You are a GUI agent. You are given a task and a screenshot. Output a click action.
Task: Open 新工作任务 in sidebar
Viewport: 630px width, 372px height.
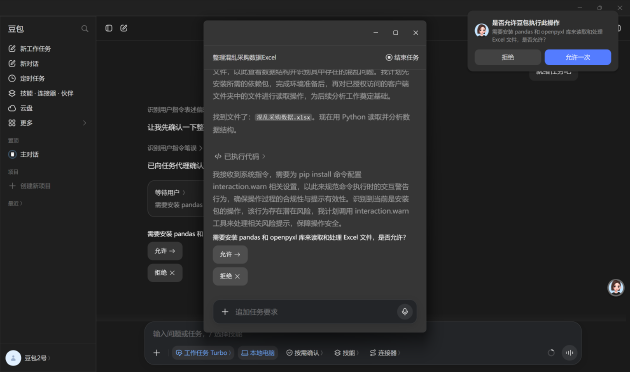click(30, 49)
